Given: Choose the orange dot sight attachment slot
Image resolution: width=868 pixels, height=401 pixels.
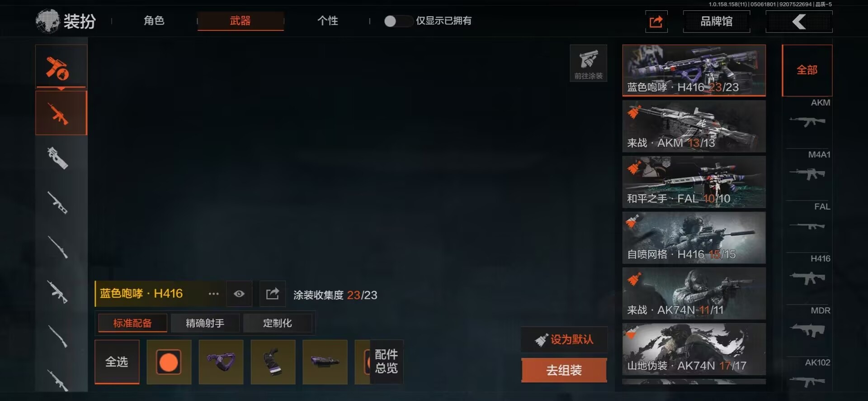Looking at the screenshot, I should click(x=169, y=362).
